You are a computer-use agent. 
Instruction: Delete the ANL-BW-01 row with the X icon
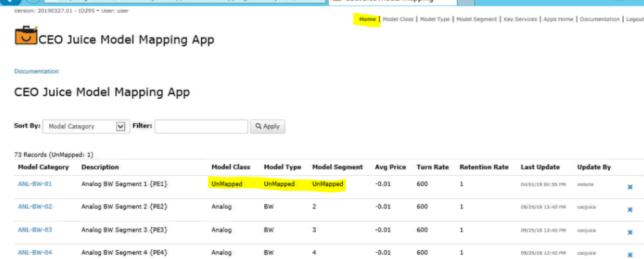[x=630, y=187]
